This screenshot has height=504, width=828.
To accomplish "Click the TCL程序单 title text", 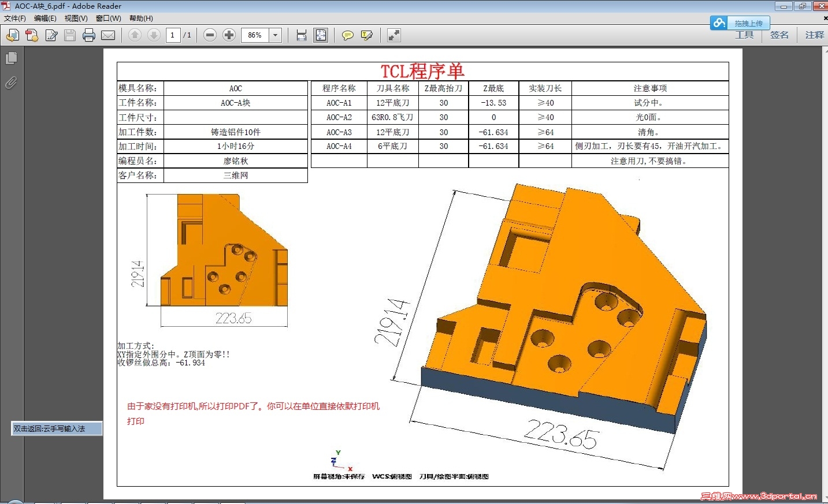I will (x=422, y=71).
